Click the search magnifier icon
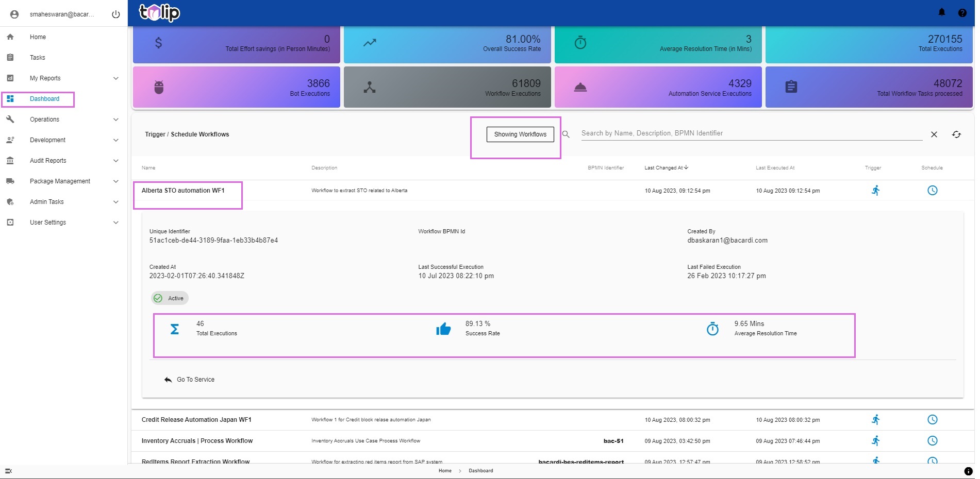The height and width of the screenshot is (479, 980). (x=566, y=134)
